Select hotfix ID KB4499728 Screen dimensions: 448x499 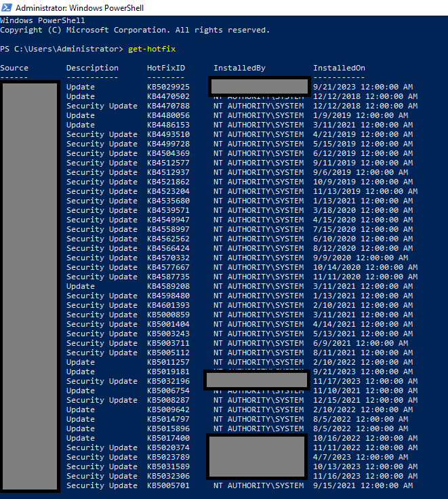click(x=168, y=144)
